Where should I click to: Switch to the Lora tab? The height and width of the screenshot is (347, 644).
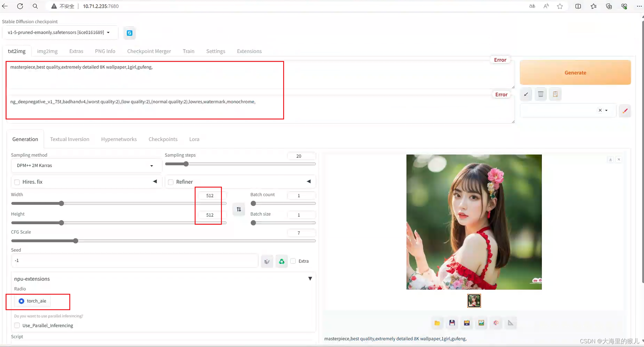click(x=194, y=139)
